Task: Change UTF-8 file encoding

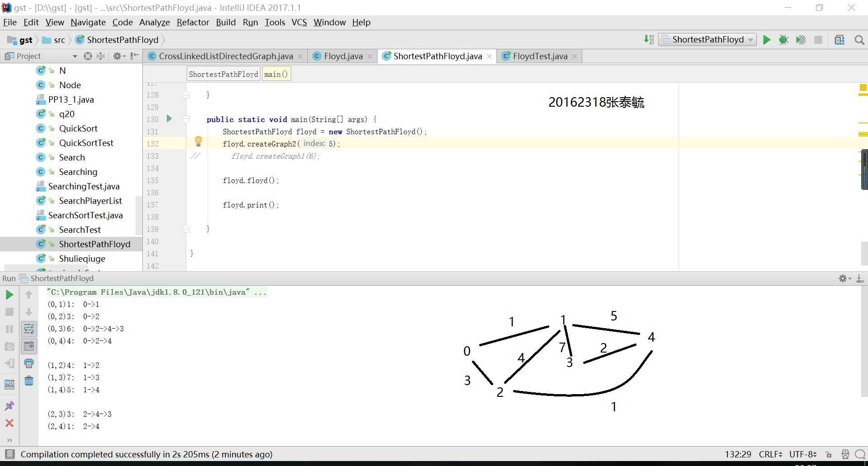Action: (803, 454)
